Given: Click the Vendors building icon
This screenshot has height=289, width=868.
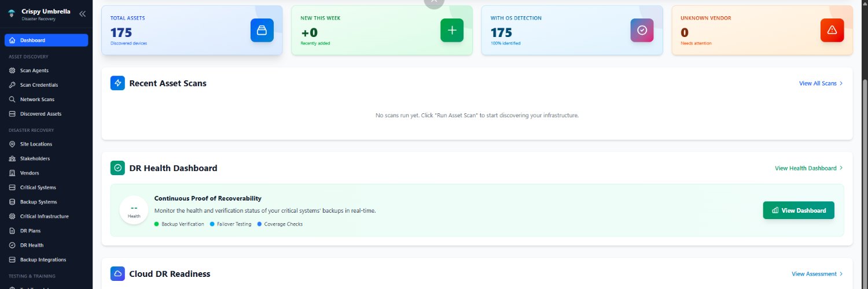Looking at the screenshot, I should click(12, 173).
